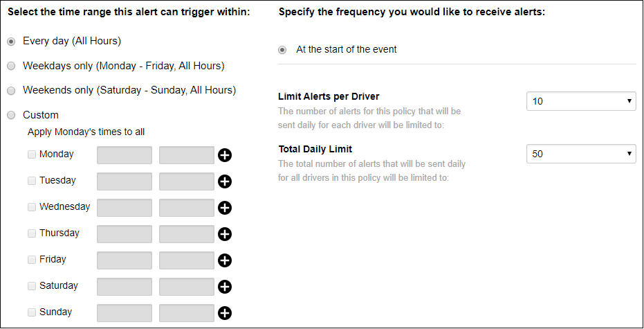Add a time range for Monday
The height and width of the screenshot is (329, 644).
225,155
